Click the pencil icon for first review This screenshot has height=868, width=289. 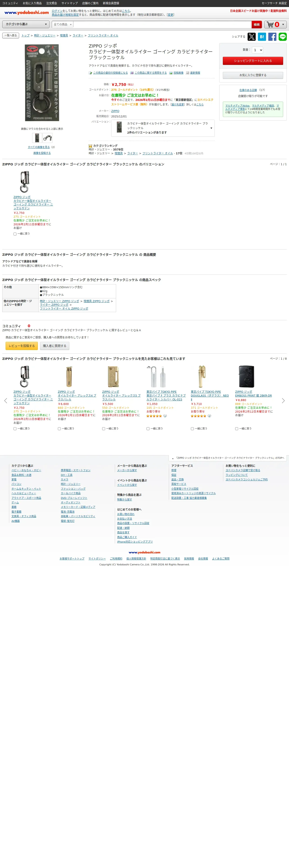(90, 73)
